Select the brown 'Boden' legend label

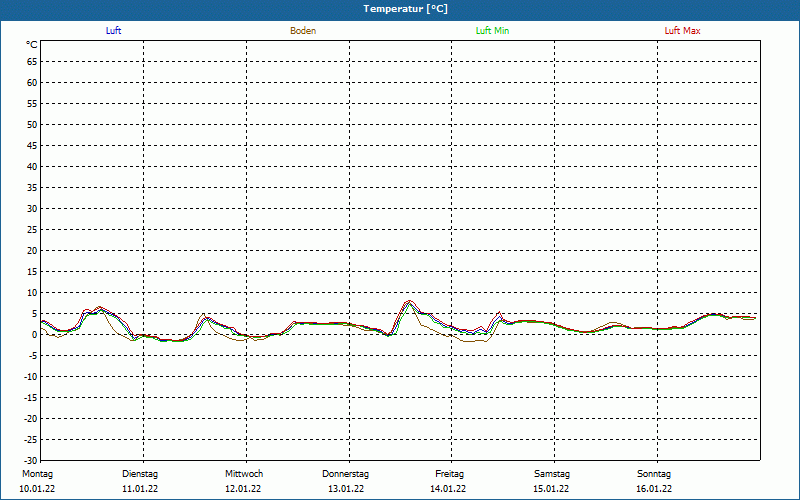(303, 31)
